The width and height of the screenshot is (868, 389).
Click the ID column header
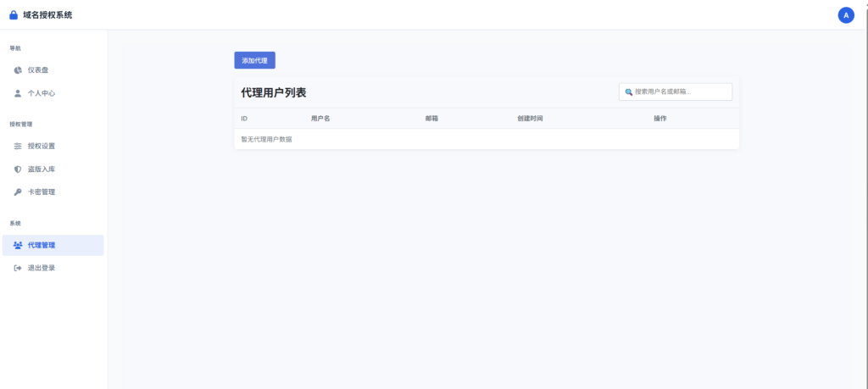point(244,119)
